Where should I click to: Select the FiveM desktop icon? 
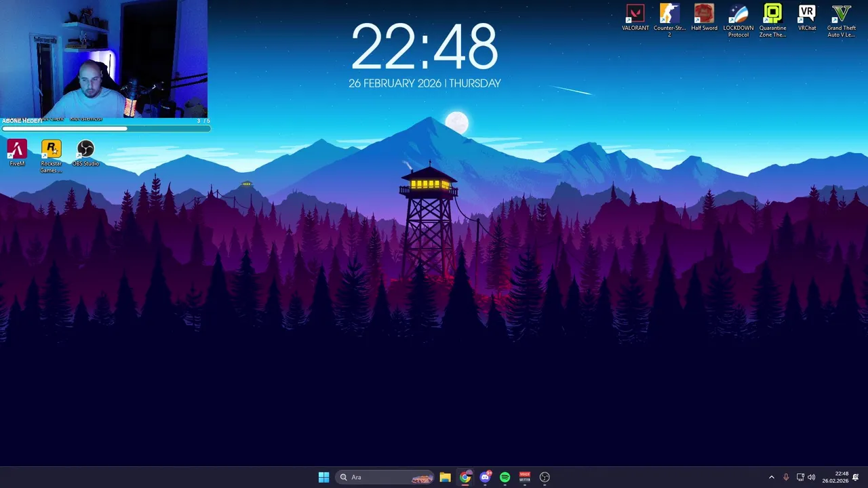point(17,153)
